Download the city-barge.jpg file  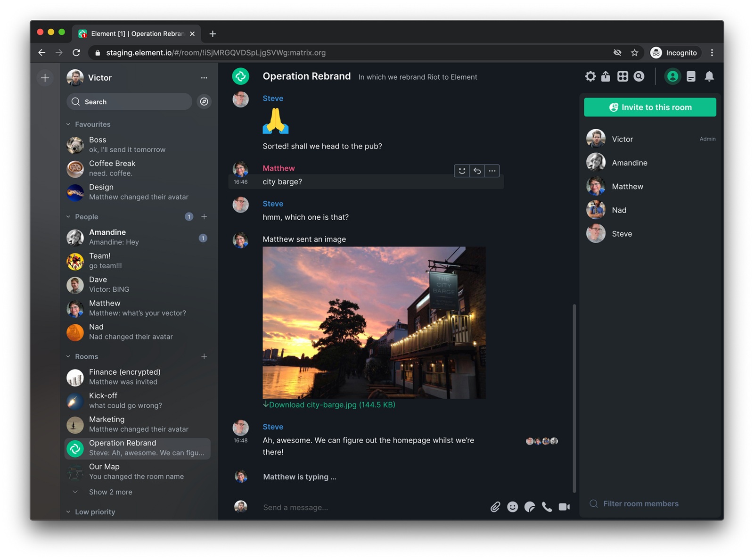click(329, 404)
